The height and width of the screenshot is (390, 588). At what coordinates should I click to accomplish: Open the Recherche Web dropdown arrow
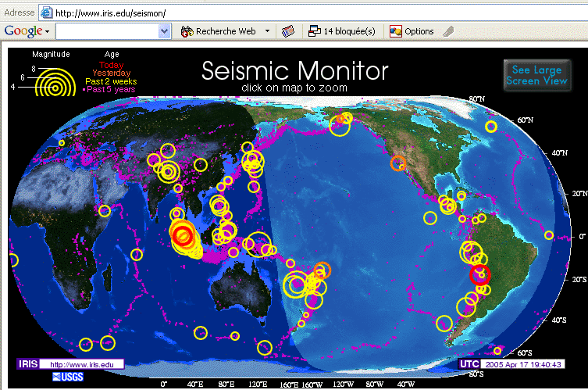tap(267, 31)
